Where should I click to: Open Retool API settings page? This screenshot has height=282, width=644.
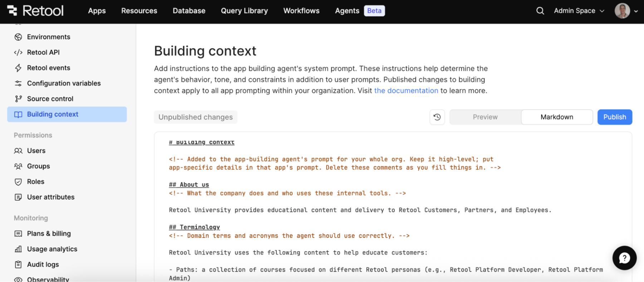pos(43,53)
